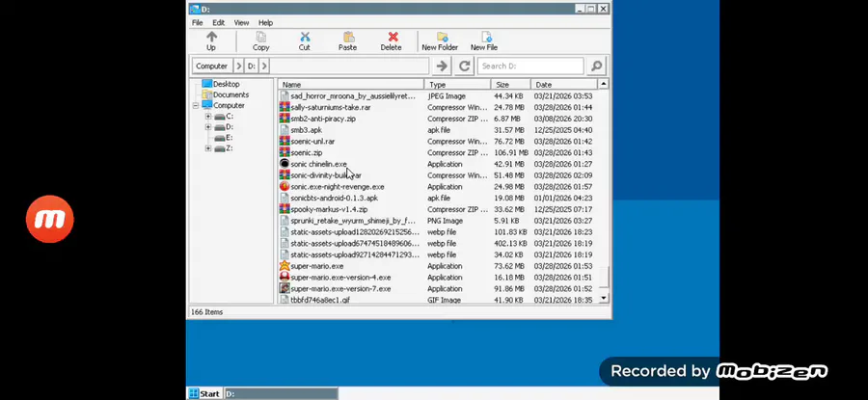Select the Desktop icon in the tree
The width and height of the screenshot is (868, 400).
[207, 84]
